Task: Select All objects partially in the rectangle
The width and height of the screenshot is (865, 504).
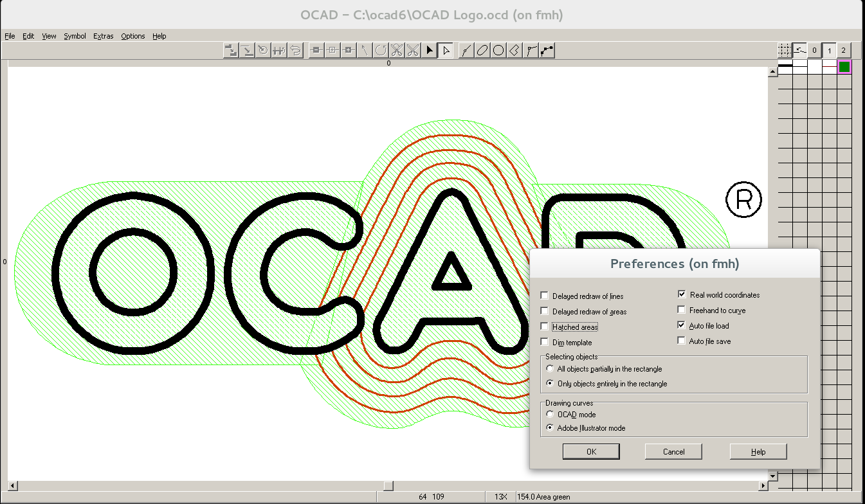Action: tap(550, 369)
